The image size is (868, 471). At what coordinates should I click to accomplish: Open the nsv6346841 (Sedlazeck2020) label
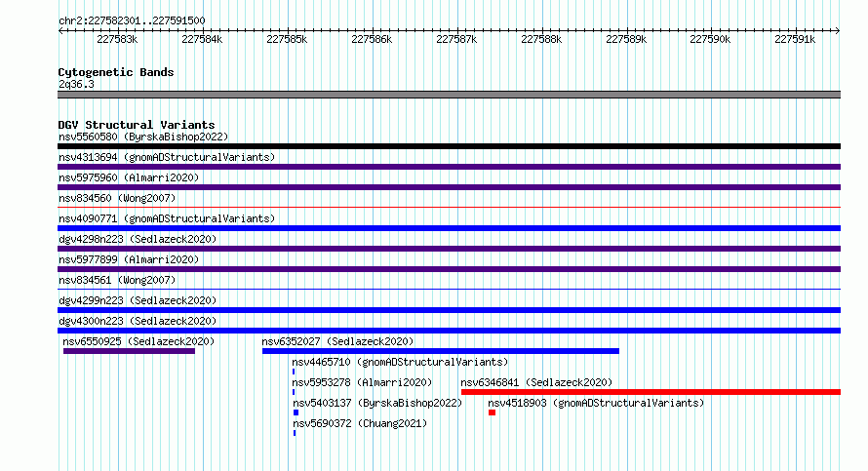(x=536, y=382)
